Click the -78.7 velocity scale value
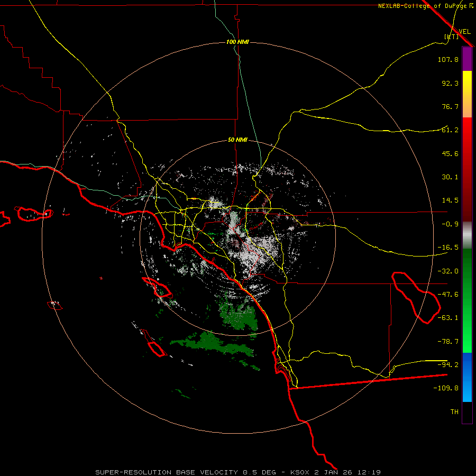Image resolution: width=476 pixels, height=476 pixels. pyautogui.click(x=448, y=342)
